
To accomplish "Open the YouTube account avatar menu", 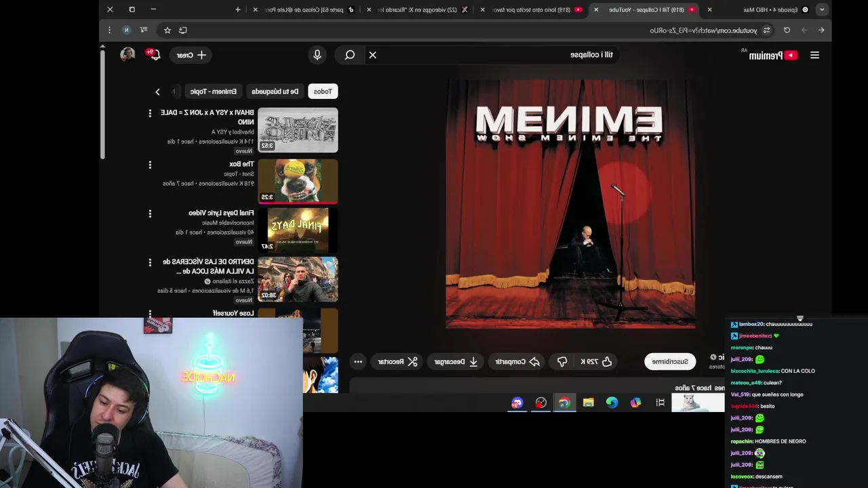I will point(127,55).
